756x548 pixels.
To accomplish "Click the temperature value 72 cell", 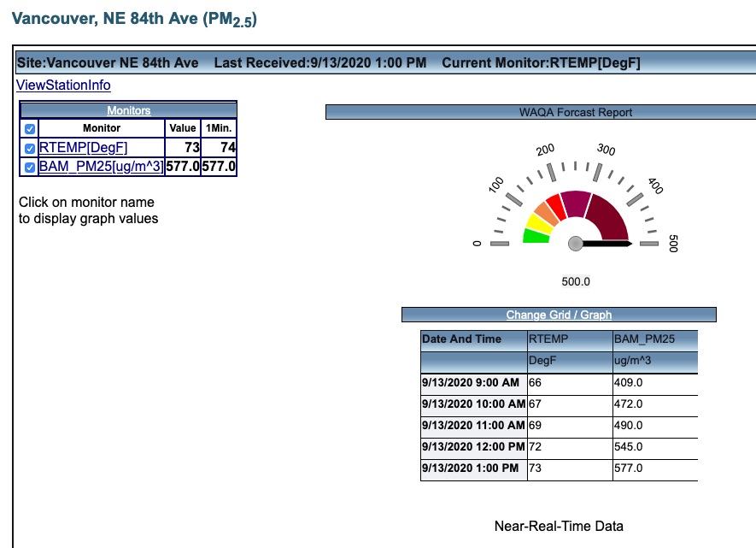I will [x=570, y=448].
